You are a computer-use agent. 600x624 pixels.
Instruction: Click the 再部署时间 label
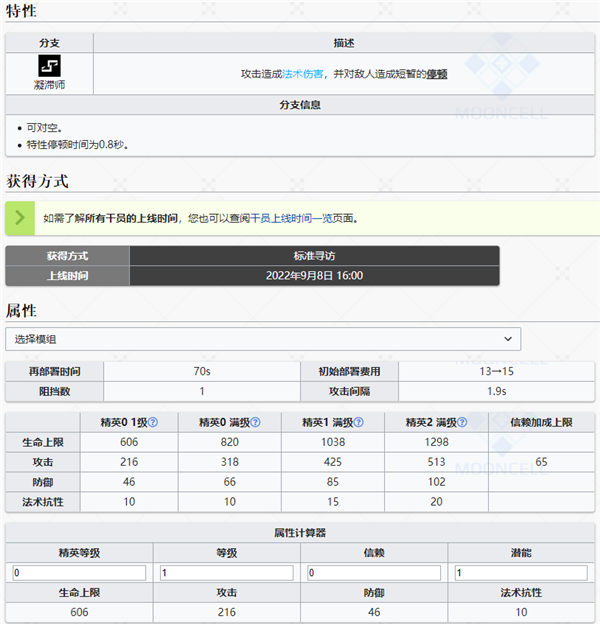pyautogui.click(x=55, y=372)
